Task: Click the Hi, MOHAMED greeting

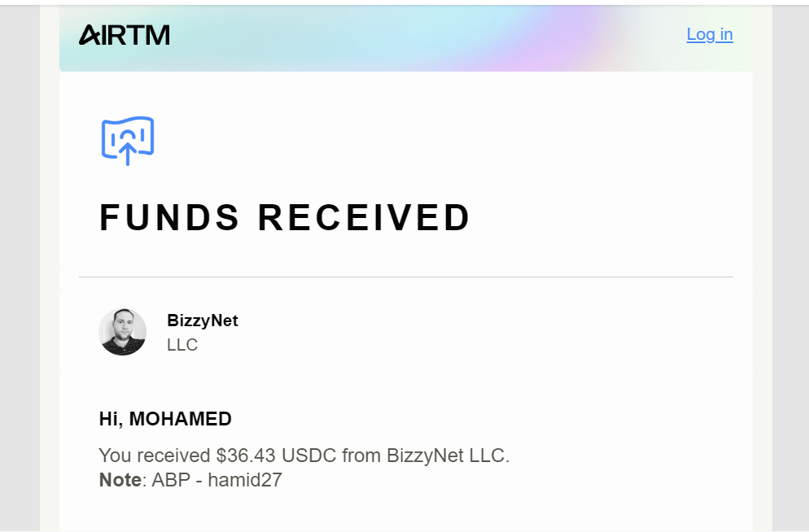Action: coord(165,419)
